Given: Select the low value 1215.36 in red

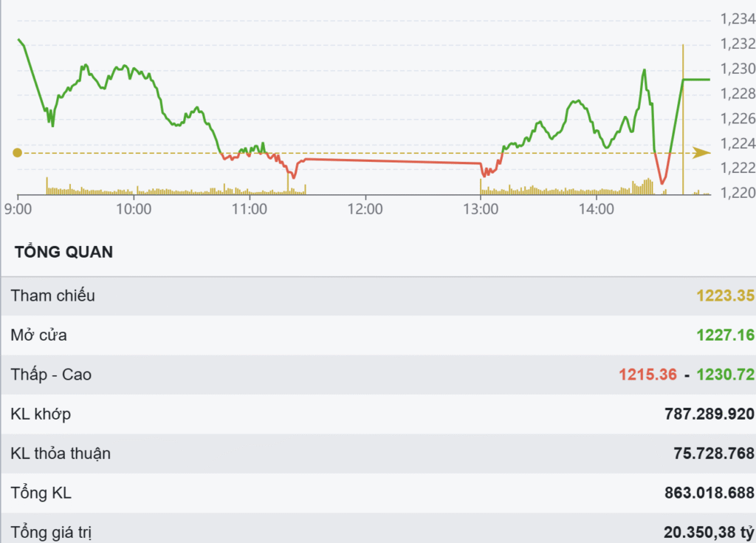Looking at the screenshot, I should (647, 375).
